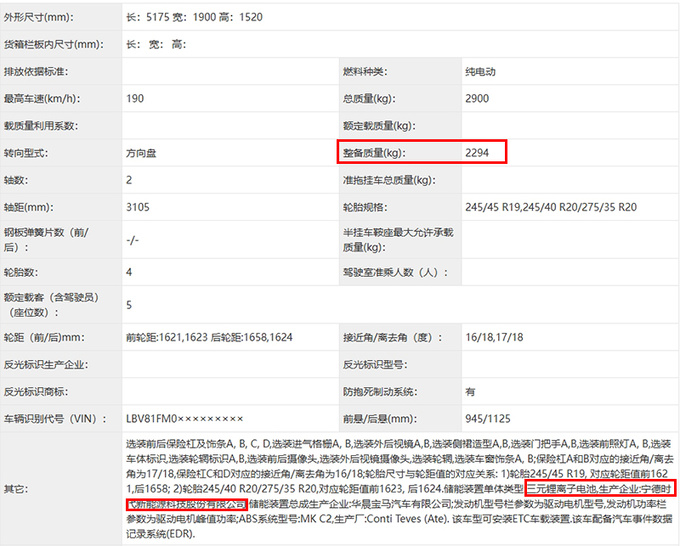
Task: Click the 反光标识型号 label
Action: coord(375,365)
